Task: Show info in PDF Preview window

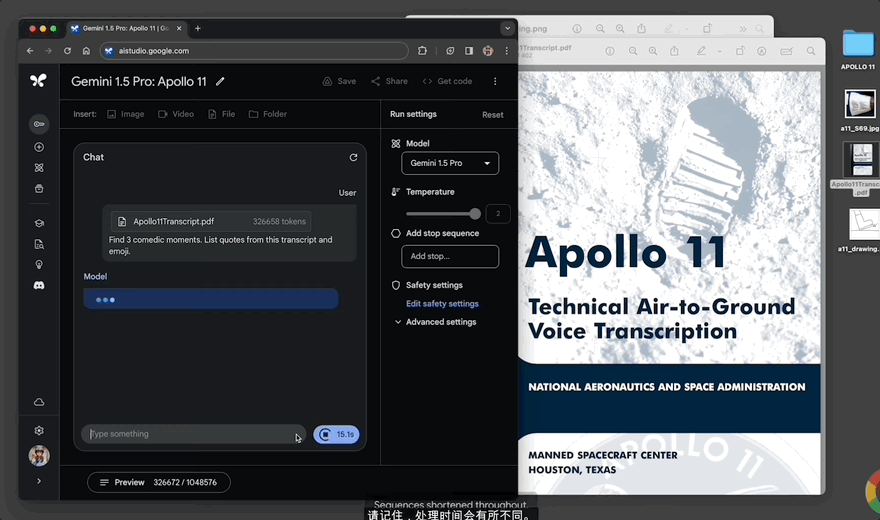Action: pyautogui.click(x=610, y=51)
